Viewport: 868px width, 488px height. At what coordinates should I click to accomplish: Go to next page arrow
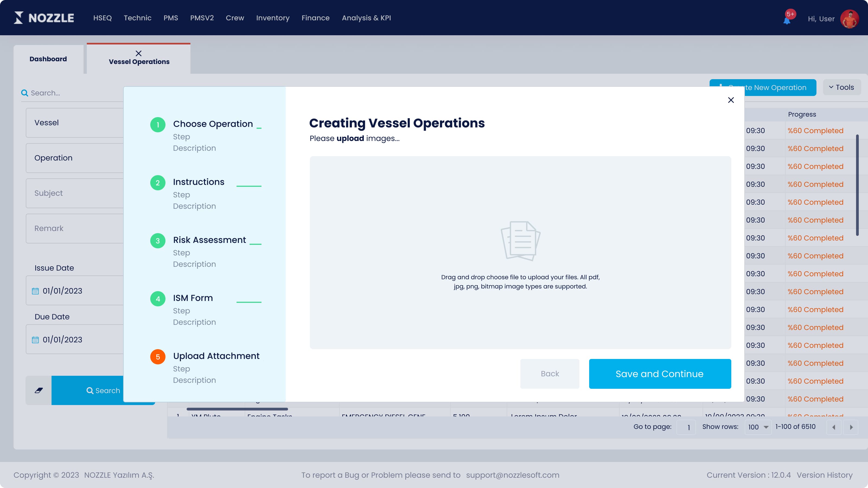tap(851, 427)
